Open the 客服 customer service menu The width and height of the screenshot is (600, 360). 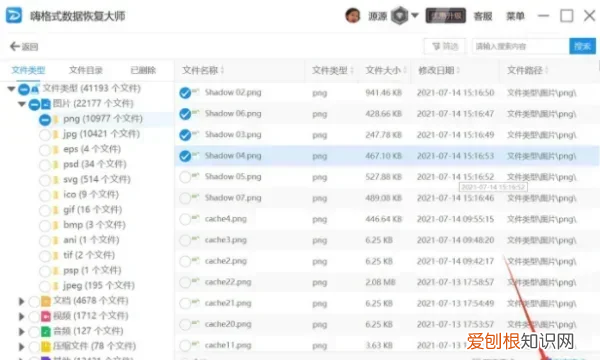pos(483,16)
